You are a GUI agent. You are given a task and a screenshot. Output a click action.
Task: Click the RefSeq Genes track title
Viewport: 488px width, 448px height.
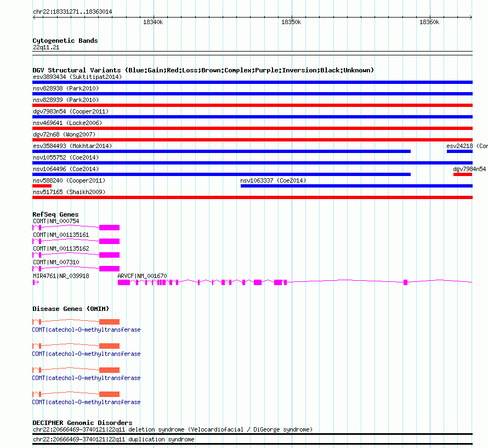pyautogui.click(x=55, y=214)
